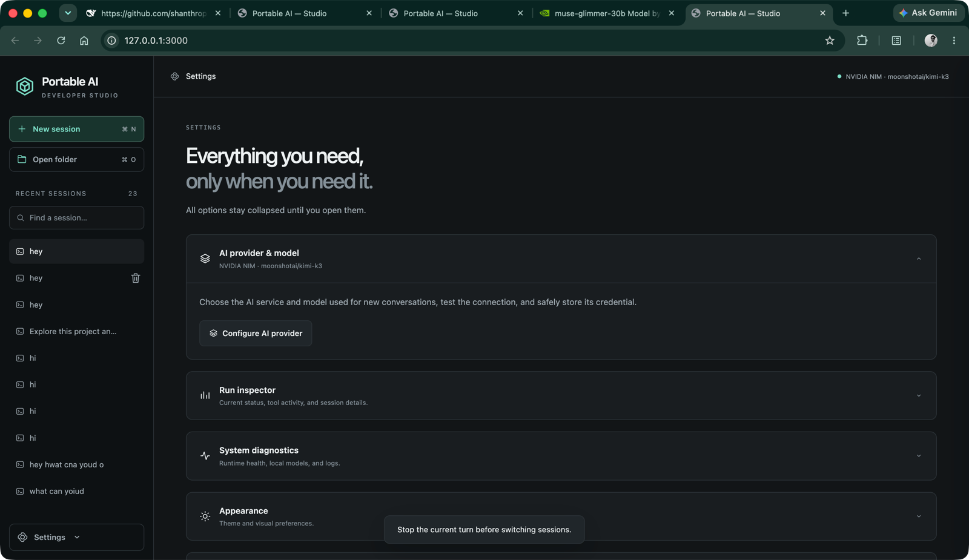This screenshot has height=560, width=969.
Task: Click the folder icon in Open folder
Action: point(22,159)
